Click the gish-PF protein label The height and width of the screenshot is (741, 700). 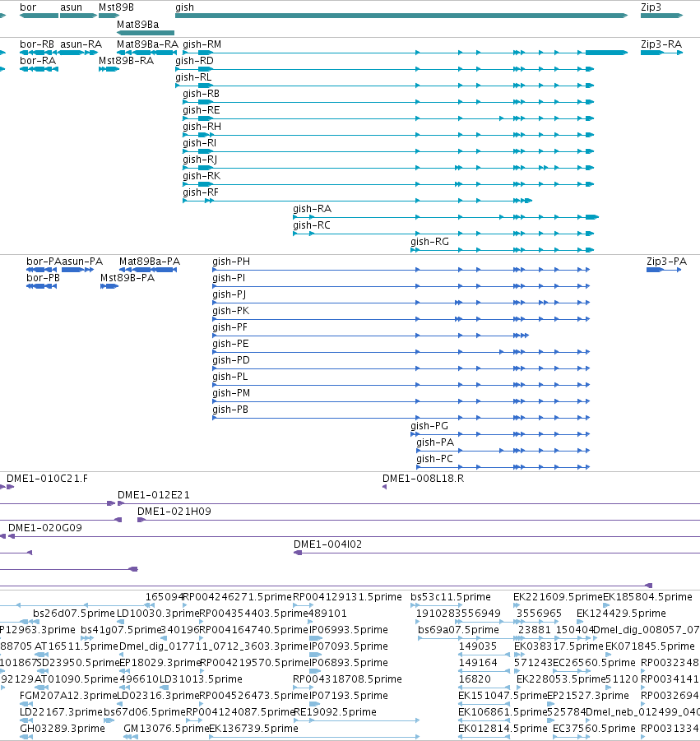pyautogui.click(x=229, y=327)
